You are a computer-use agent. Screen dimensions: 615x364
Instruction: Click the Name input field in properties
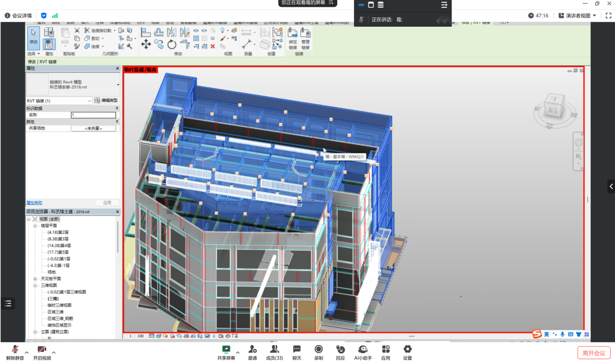[93, 115]
